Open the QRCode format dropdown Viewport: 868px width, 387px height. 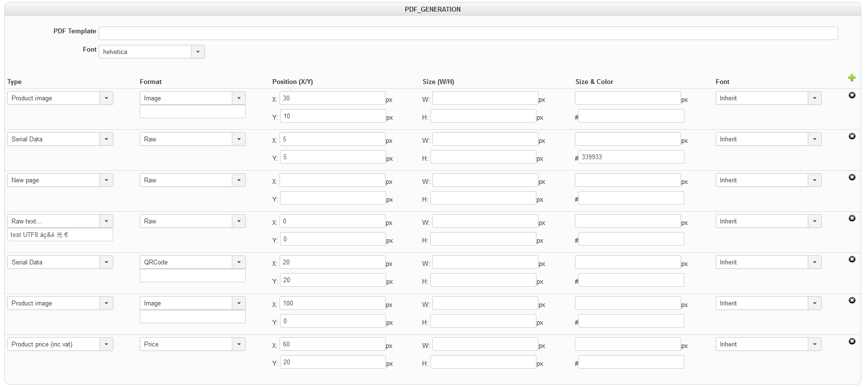pyautogui.click(x=239, y=262)
